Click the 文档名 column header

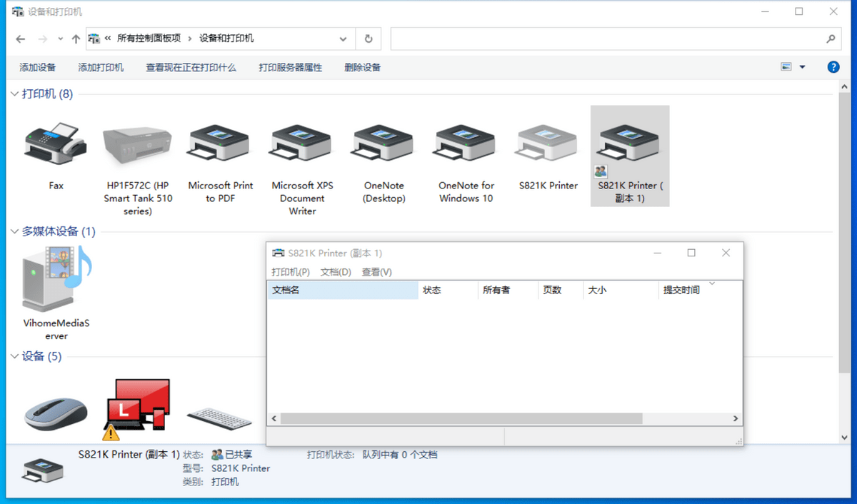342,290
